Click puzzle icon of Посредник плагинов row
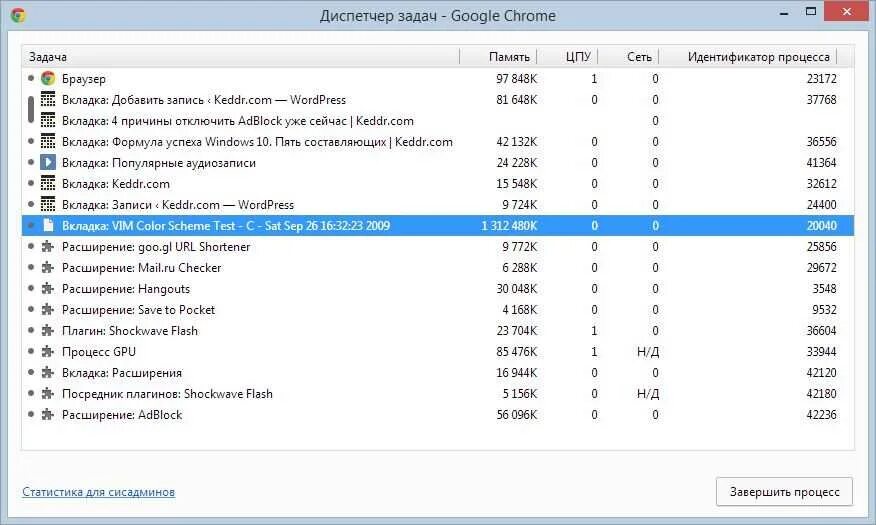 [x=48, y=394]
